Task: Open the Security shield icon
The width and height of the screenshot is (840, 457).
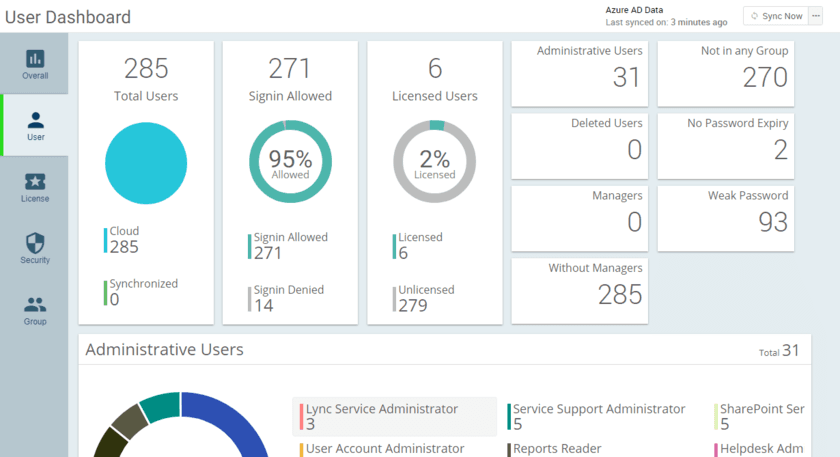Action: click(x=35, y=244)
